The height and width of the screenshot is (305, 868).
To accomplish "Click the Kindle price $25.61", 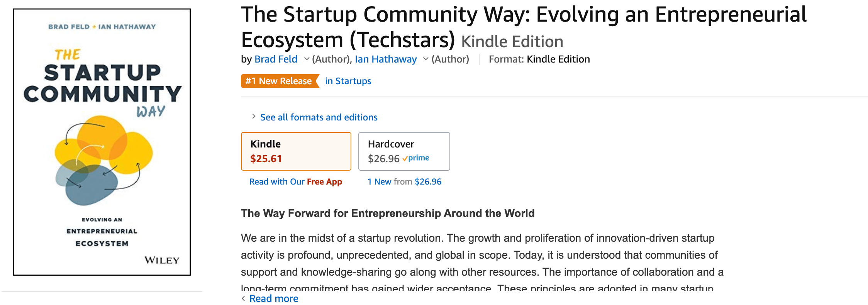I will 266,159.
